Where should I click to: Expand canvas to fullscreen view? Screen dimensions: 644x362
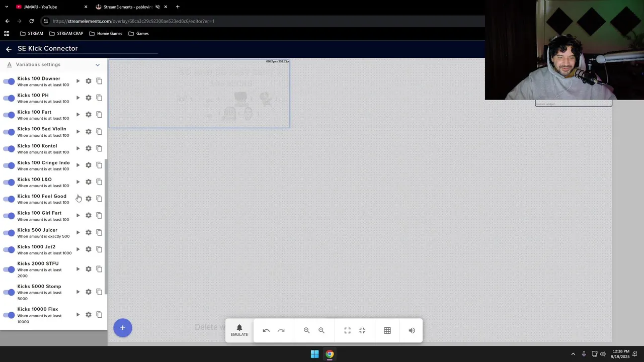pos(347,330)
